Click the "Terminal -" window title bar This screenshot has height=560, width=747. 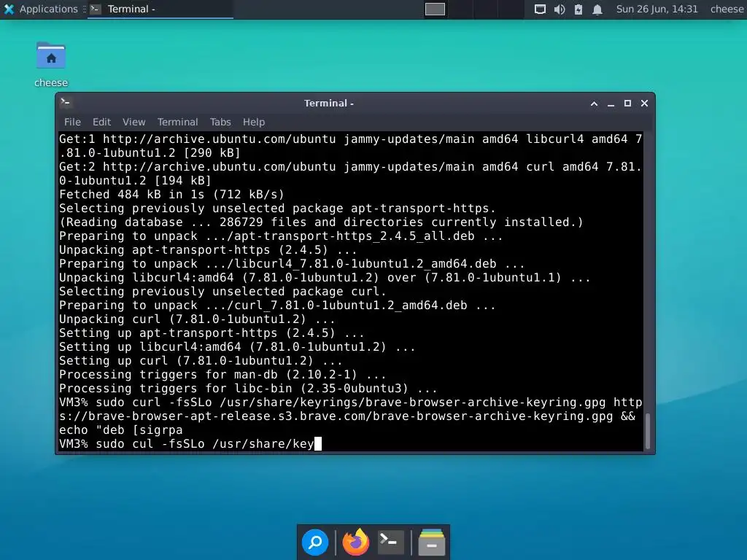pyautogui.click(x=329, y=104)
